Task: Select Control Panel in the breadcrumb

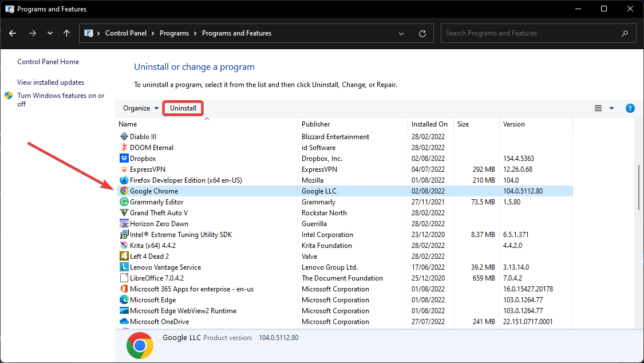Action: coord(126,33)
